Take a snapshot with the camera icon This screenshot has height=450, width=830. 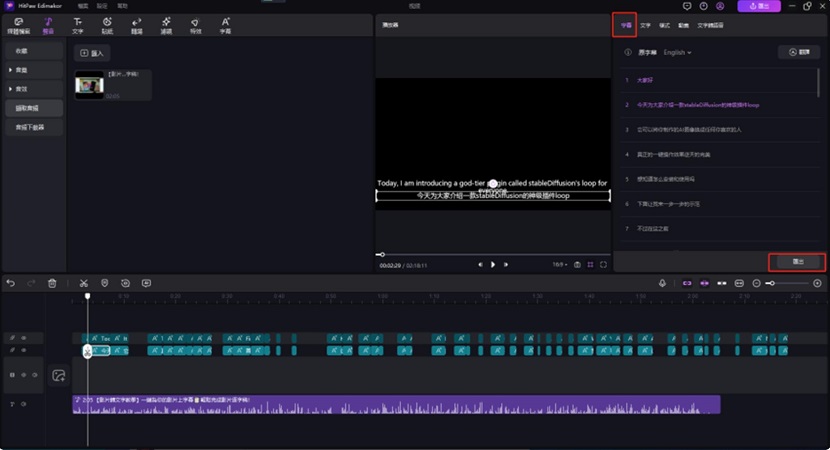[577, 264]
